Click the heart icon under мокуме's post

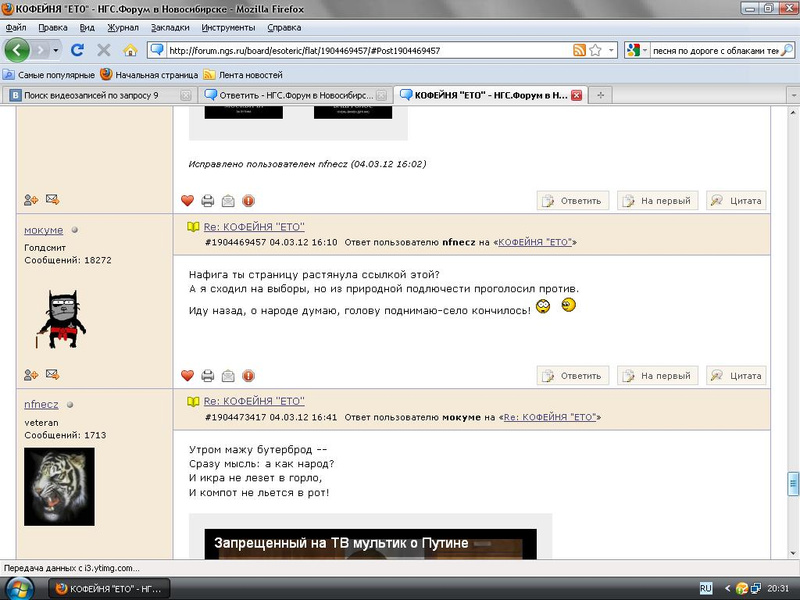coord(187,376)
